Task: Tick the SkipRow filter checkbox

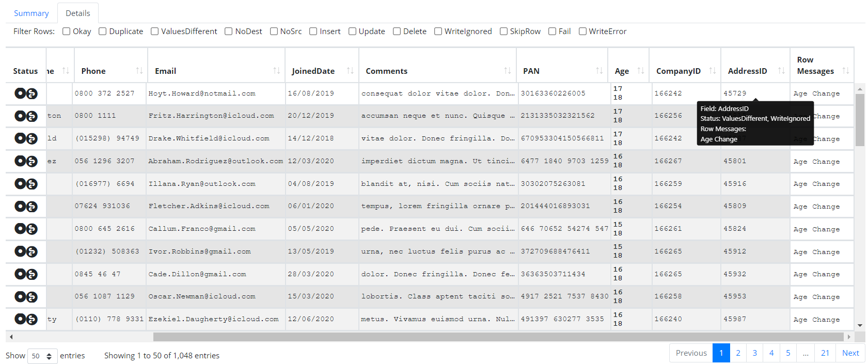Action: (x=504, y=31)
